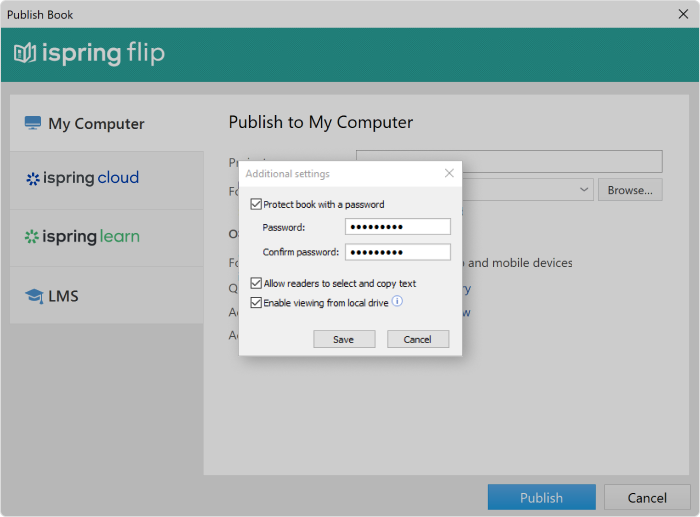Expand the folder path dropdown
Viewport: 700px width, 517px height.
click(583, 190)
